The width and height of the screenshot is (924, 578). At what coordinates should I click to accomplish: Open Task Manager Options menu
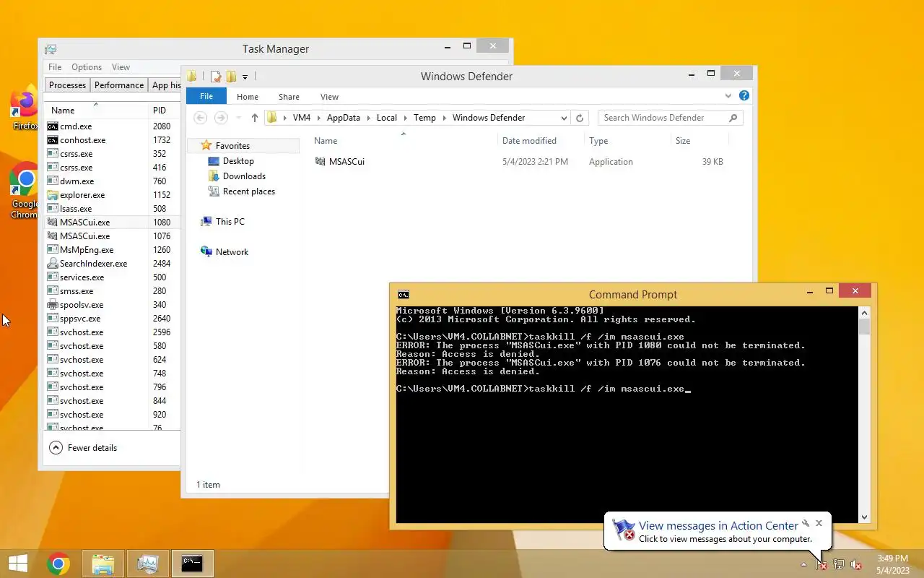point(87,67)
